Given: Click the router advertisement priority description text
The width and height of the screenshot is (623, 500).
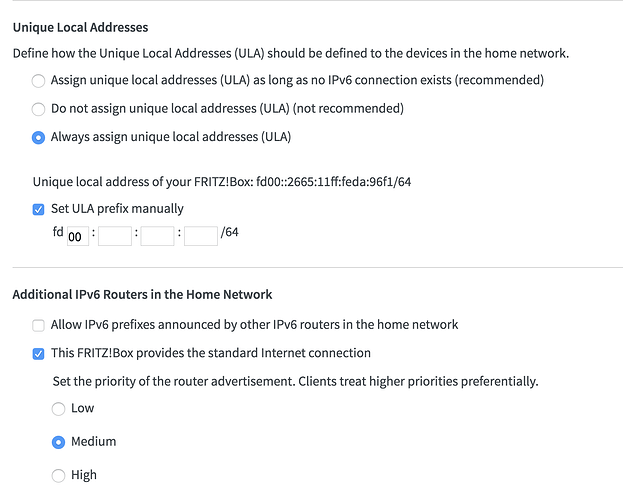Looking at the screenshot, I should [x=295, y=381].
